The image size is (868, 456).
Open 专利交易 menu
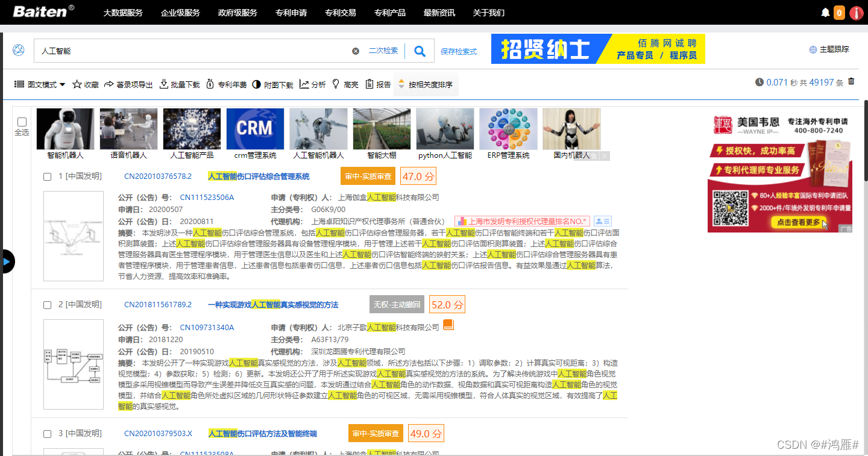(x=340, y=13)
